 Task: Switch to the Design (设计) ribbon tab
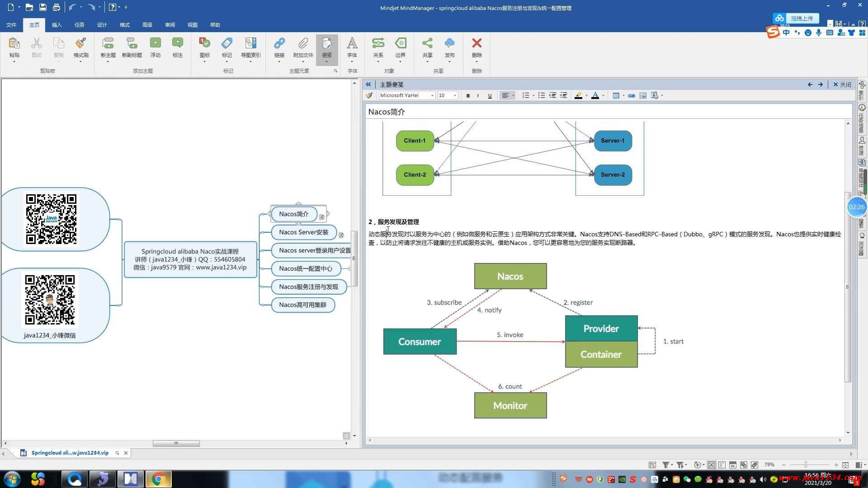(x=102, y=25)
